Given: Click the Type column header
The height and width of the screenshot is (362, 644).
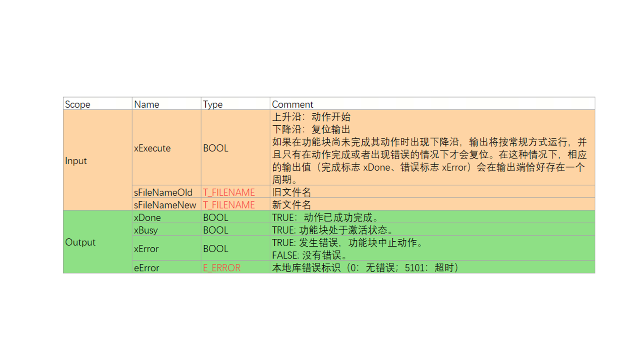Looking at the screenshot, I should point(213,104).
